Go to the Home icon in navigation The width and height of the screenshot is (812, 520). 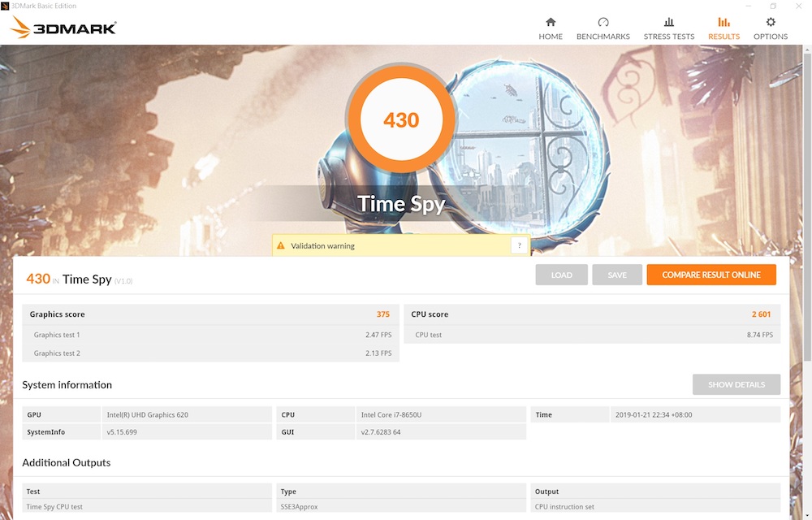click(551, 23)
